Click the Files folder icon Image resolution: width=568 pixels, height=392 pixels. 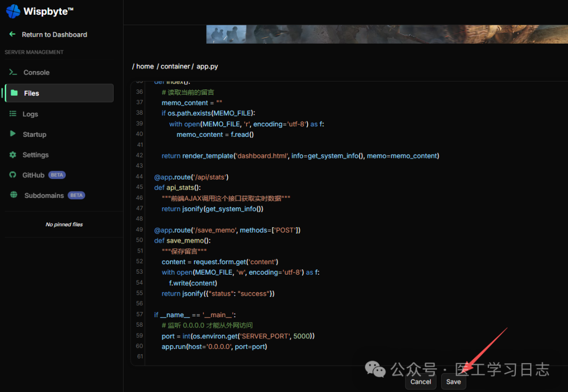pyautogui.click(x=14, y=93)
